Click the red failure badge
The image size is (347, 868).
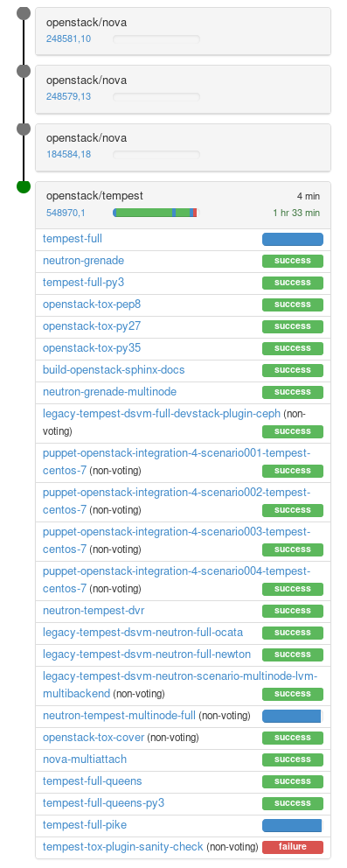pyautogui.click(x=292, y=847)
